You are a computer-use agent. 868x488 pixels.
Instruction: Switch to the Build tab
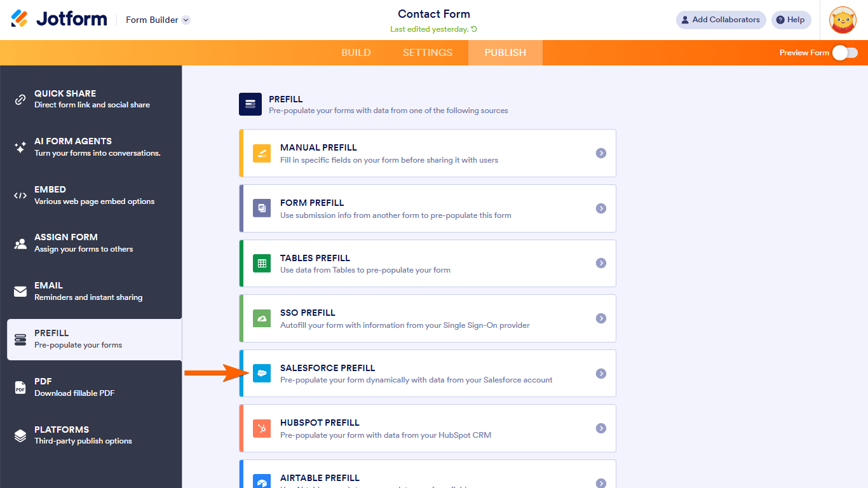[356, 53]
